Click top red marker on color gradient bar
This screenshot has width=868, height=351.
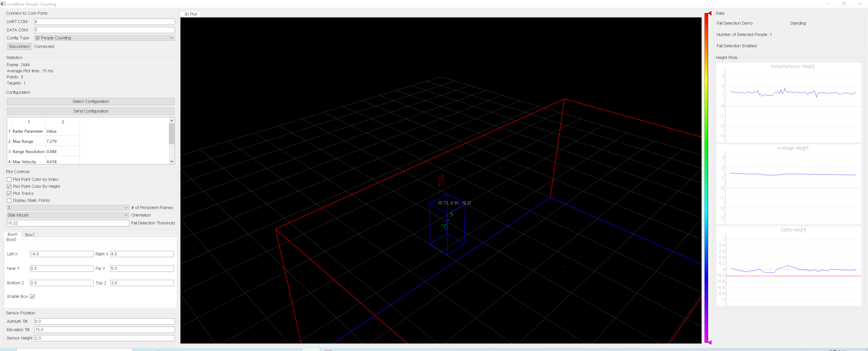click(709, 13)
